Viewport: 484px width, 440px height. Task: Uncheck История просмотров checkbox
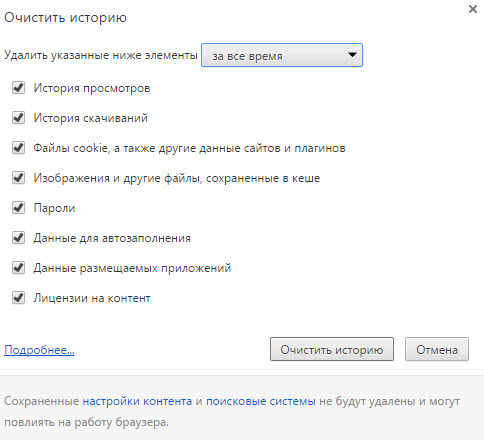click(18, 88)
